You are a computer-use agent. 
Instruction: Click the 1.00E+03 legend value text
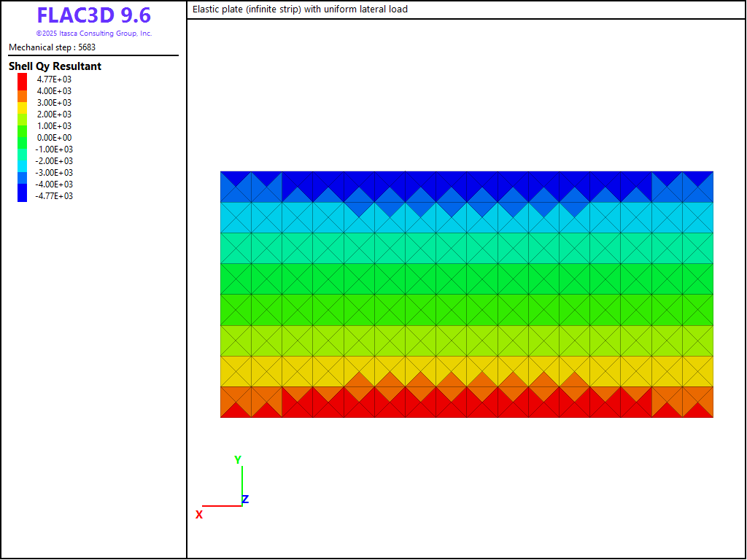54,126
